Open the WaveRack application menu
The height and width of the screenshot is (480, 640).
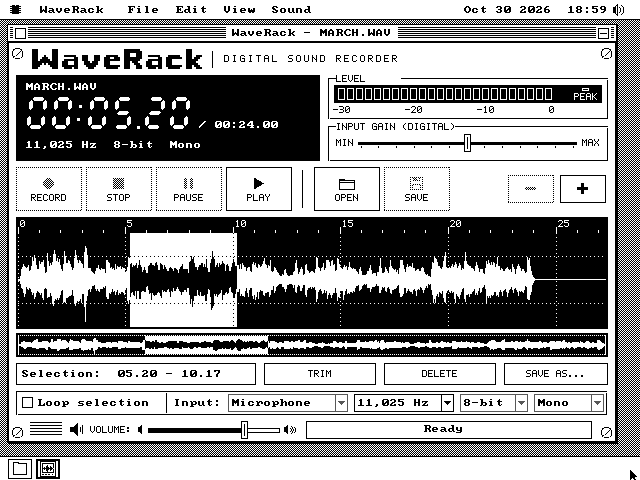tap(71, 9)
